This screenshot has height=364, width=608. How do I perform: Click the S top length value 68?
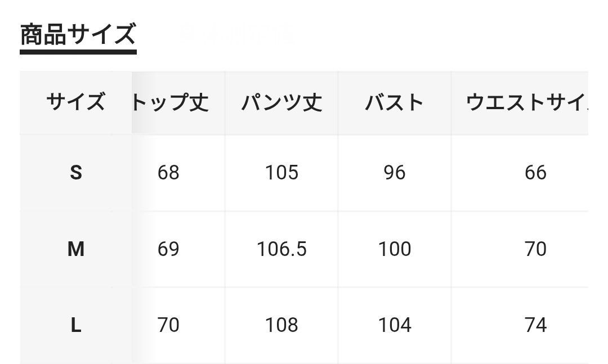(168, 173)
